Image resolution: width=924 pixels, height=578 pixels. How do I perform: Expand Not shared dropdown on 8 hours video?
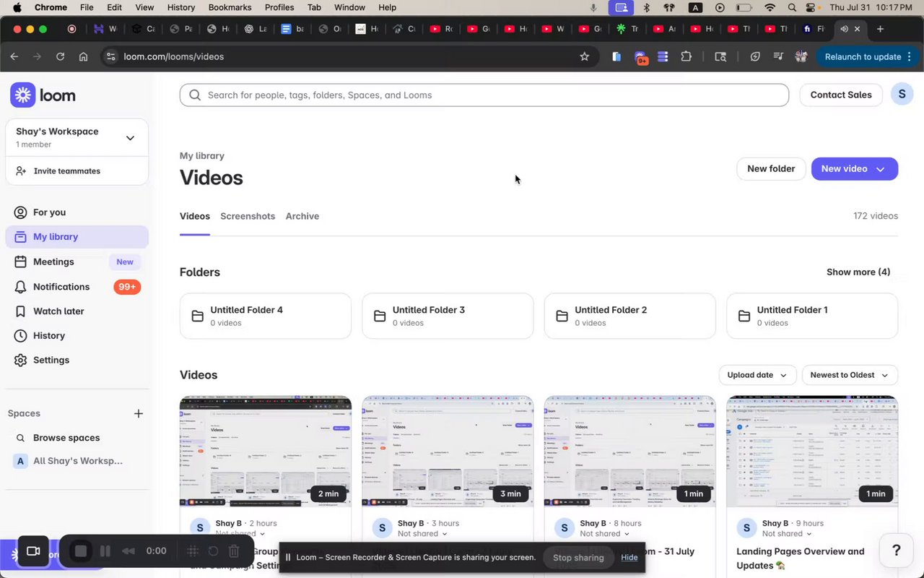(605, 534)
